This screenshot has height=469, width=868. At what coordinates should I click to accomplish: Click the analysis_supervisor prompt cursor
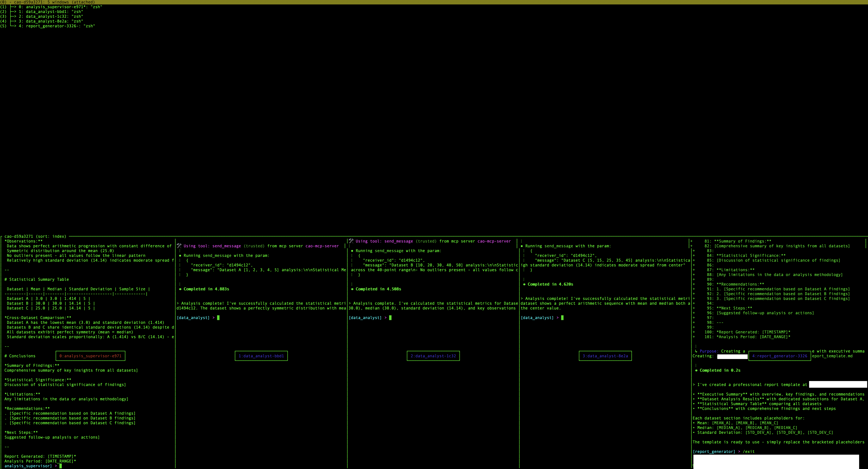tap(61, 466)
